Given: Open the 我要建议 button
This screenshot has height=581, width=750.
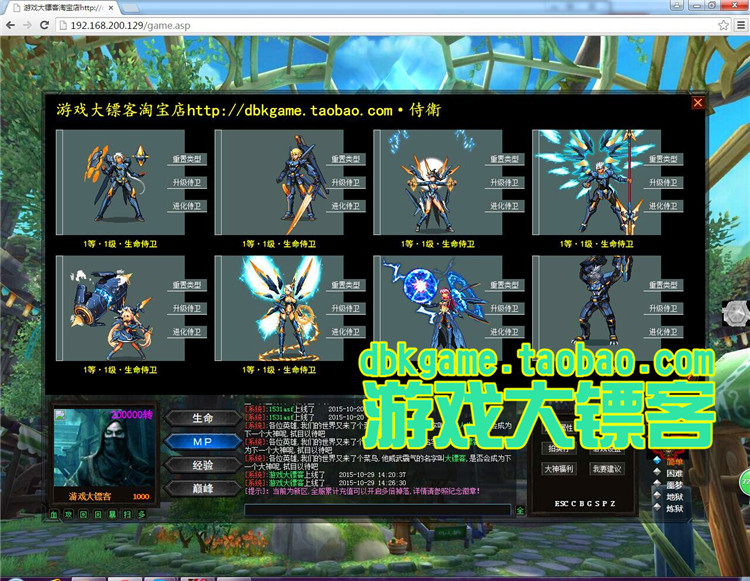Looking at the screenshot, I should click(607, 469).
